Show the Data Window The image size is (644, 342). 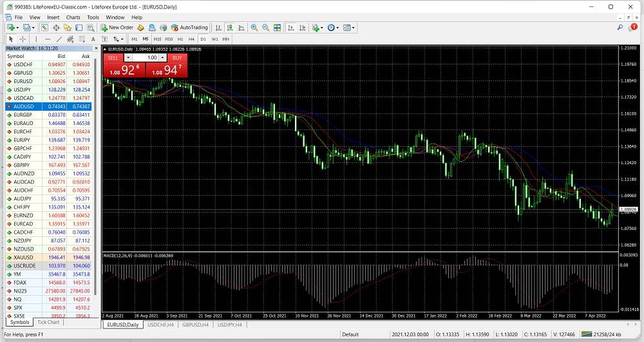tap(56, 28)
